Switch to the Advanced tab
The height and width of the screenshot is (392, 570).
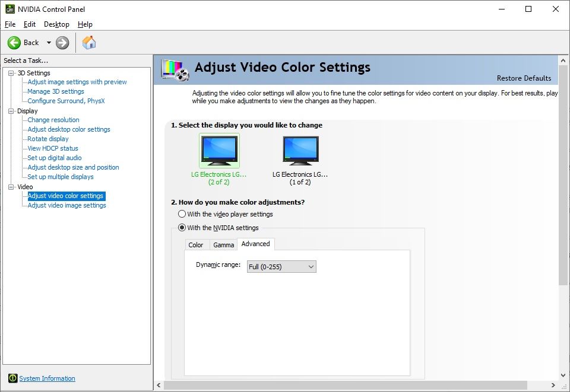[255, 244]
